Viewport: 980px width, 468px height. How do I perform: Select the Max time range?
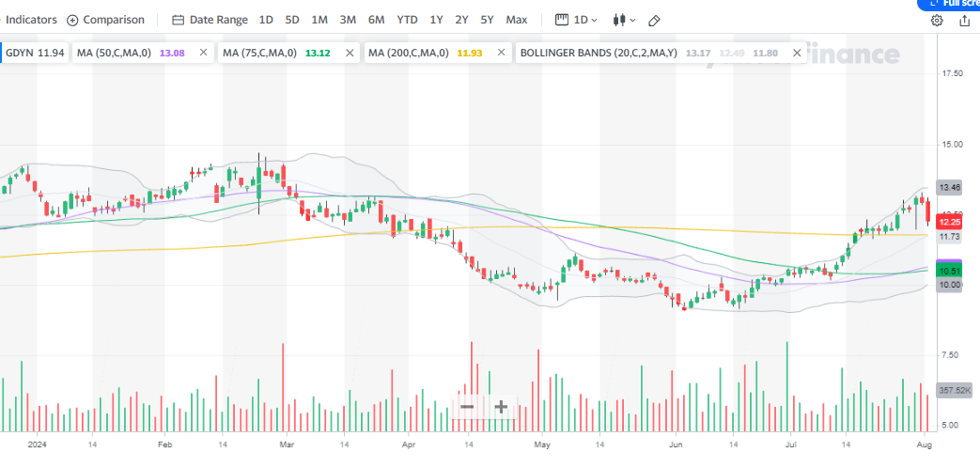click(x=516, y=20)
